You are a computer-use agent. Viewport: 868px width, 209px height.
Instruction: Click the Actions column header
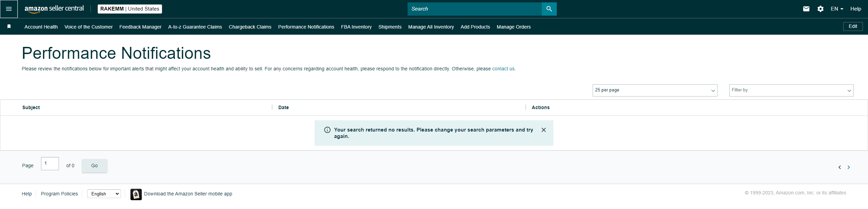tap(540, 107)
